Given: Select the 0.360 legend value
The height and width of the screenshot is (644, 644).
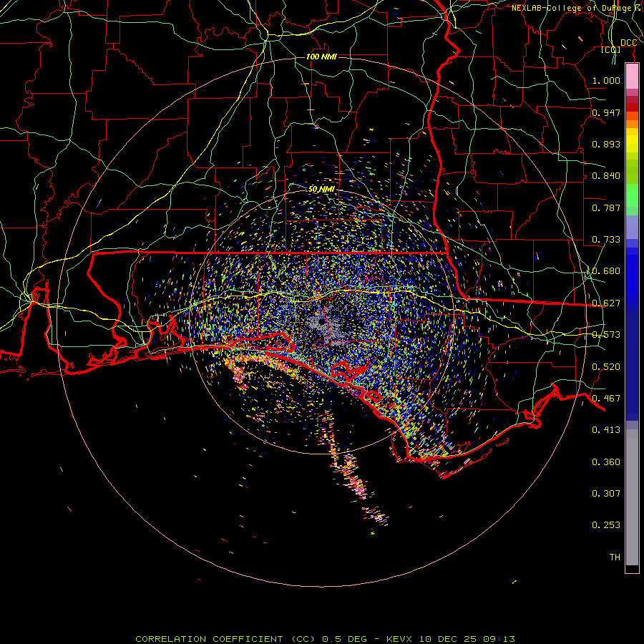Looking at the screenshot, I should tap(606, 462).
